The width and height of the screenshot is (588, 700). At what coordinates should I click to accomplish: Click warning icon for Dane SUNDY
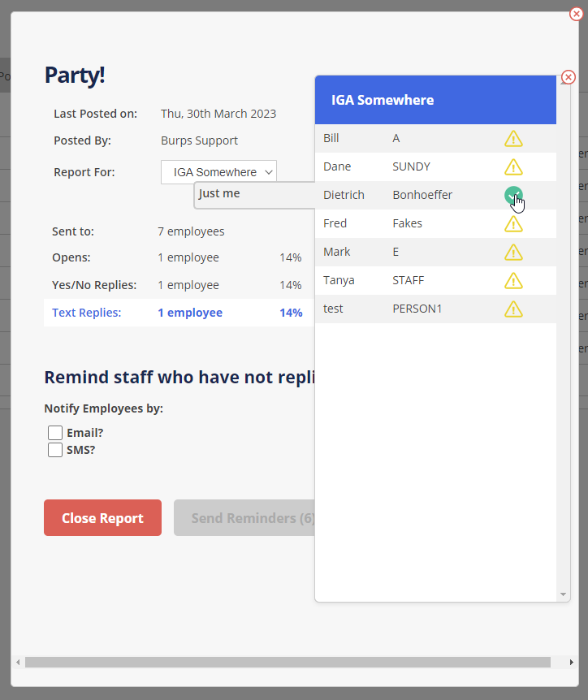click(513, 167)
